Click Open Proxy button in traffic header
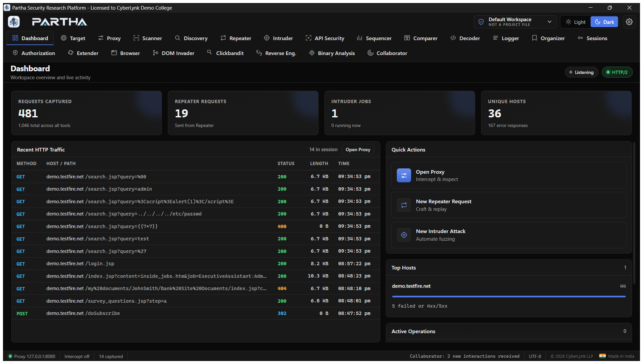 click(x=358, y=150)
